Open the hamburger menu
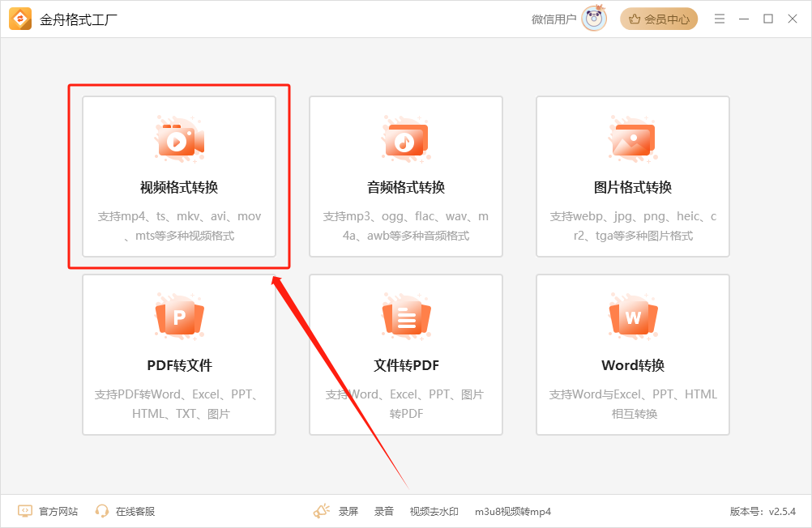Image resolution: width=812 pixels, height=528 pixels. click(x=719, y=18)
